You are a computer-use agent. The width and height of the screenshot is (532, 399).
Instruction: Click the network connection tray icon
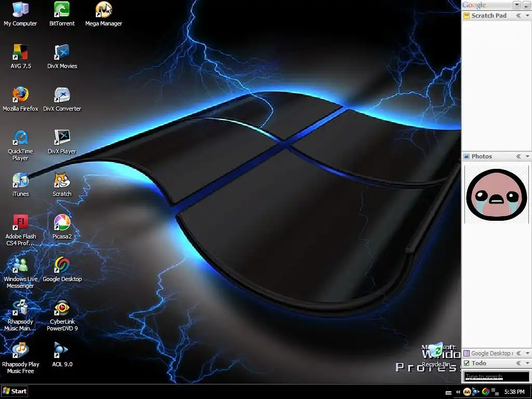pos(495,392)
